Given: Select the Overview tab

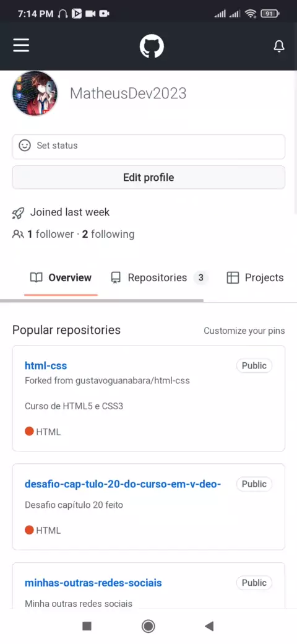Looking at the screenshot, I should click(61, 277).
